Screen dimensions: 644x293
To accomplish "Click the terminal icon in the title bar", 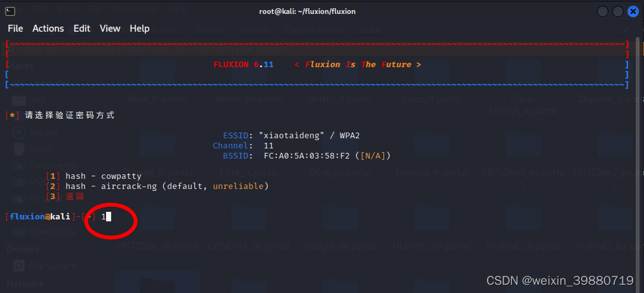I will coord(11,11).
